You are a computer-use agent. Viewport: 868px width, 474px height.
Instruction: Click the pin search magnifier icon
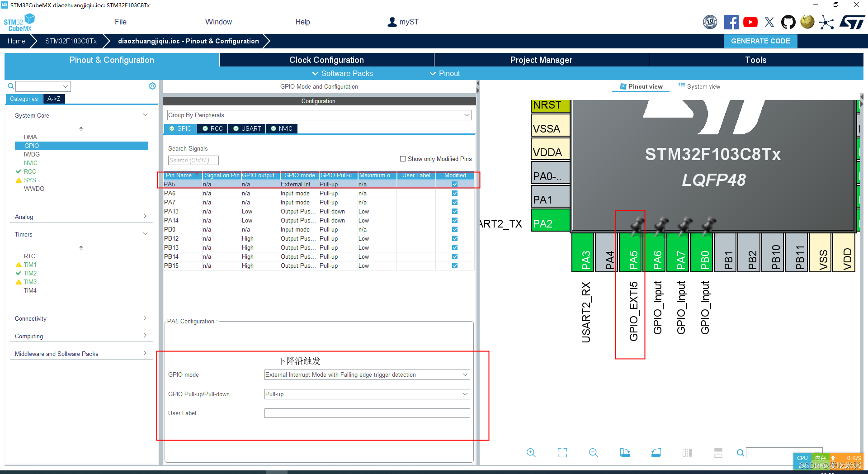741,453
